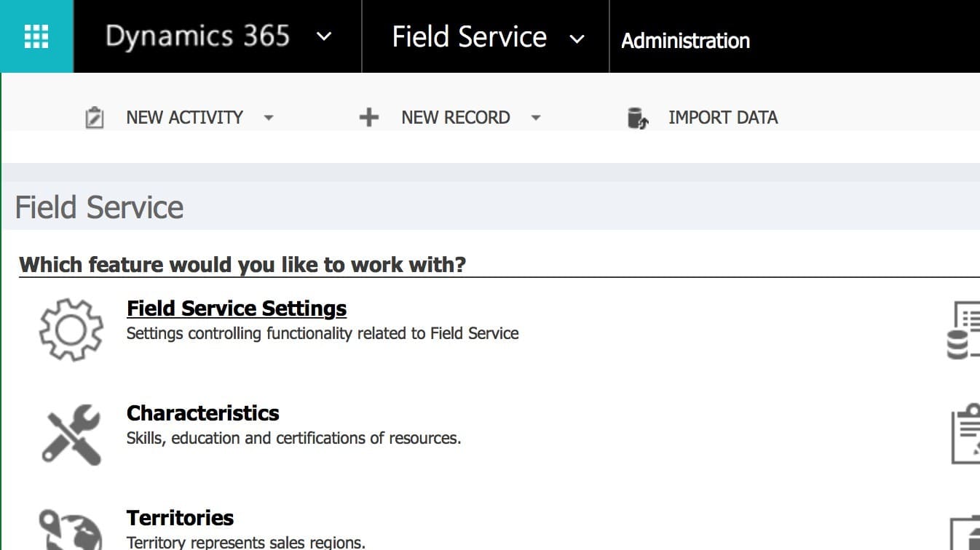Open the New Activity dropdown arrow
980x550 pixels.
point(269,118)
